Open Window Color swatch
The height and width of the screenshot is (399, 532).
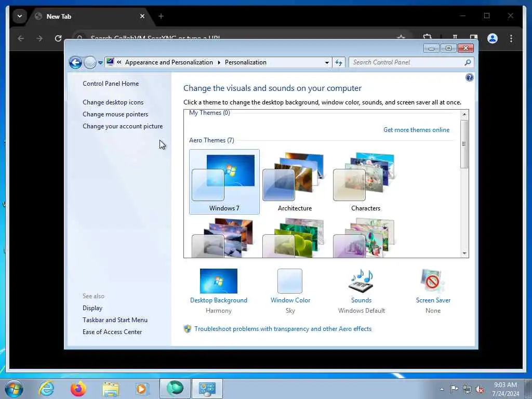[290, 281]
